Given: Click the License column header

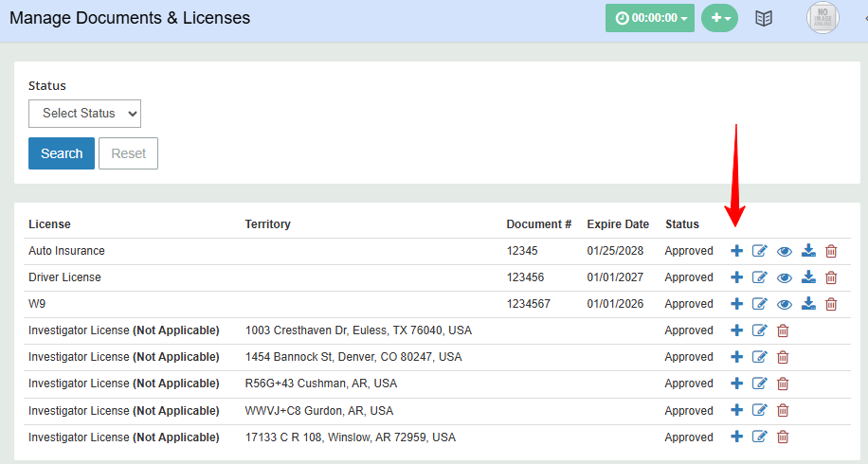Looking at the screenshot, I should 50,224.
